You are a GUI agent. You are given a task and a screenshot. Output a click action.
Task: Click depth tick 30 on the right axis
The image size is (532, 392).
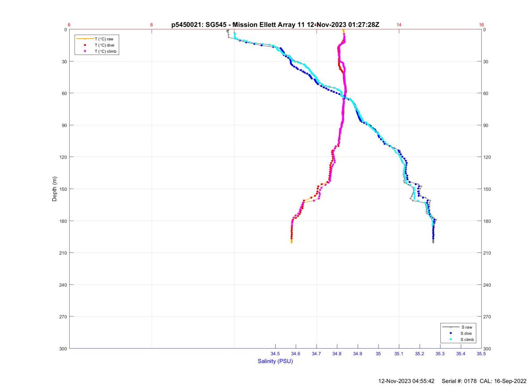pos(486,62)
